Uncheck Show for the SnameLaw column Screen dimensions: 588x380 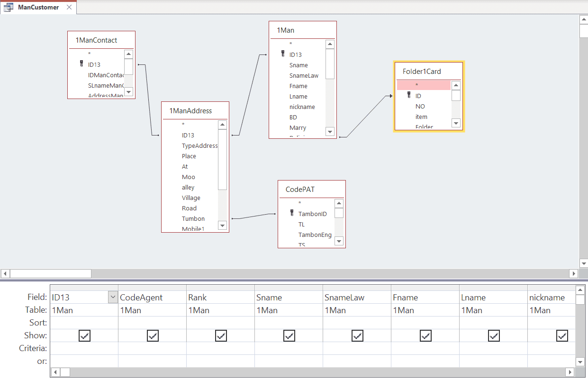pyautogui.click(x=357, y=335)
